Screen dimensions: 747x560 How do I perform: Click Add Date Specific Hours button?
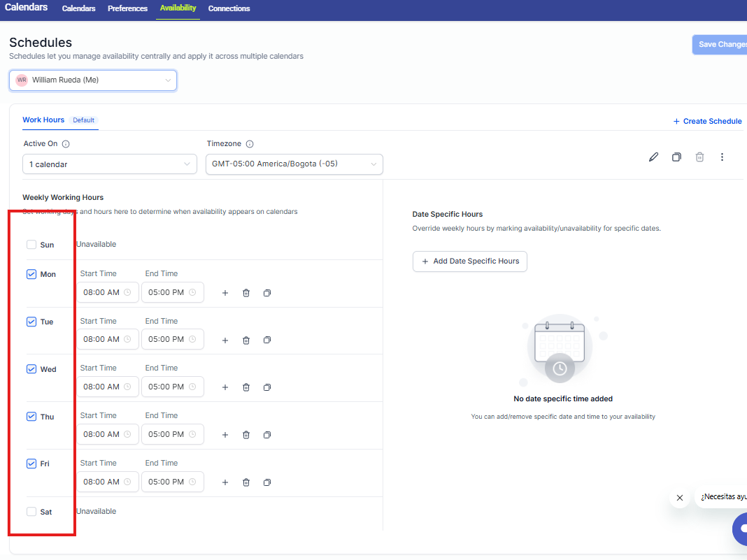click(x=469, y=261)
